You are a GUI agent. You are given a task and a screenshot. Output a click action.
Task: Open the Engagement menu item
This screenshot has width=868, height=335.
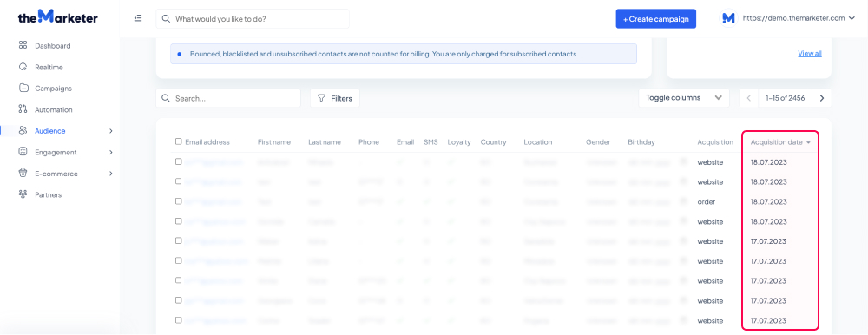(56, 152)
